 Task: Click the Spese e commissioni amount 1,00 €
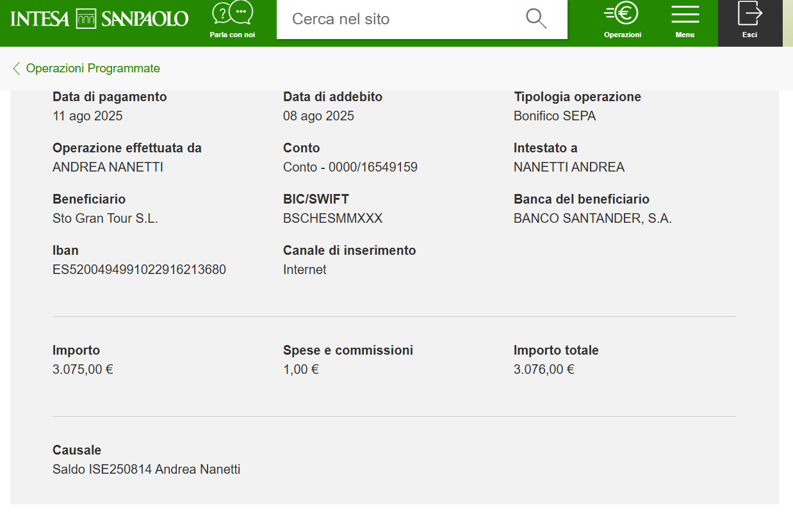tap(301, 369)
